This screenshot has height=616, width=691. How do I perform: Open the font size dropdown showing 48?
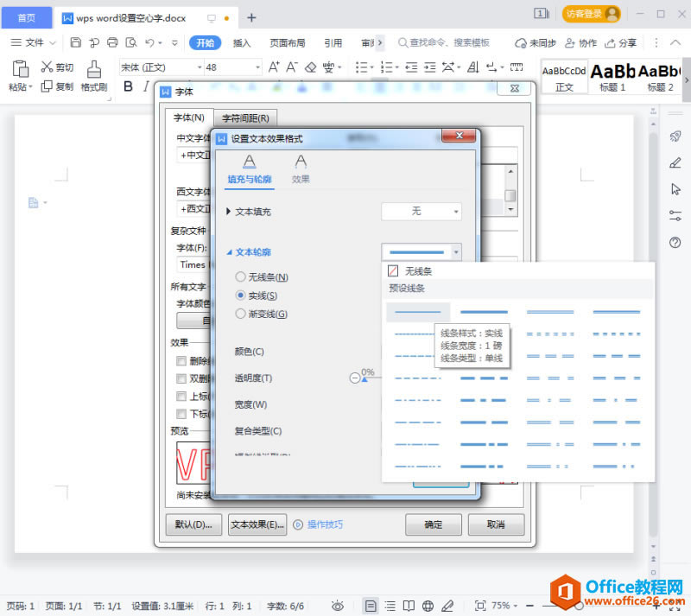(x=257, y=67)
